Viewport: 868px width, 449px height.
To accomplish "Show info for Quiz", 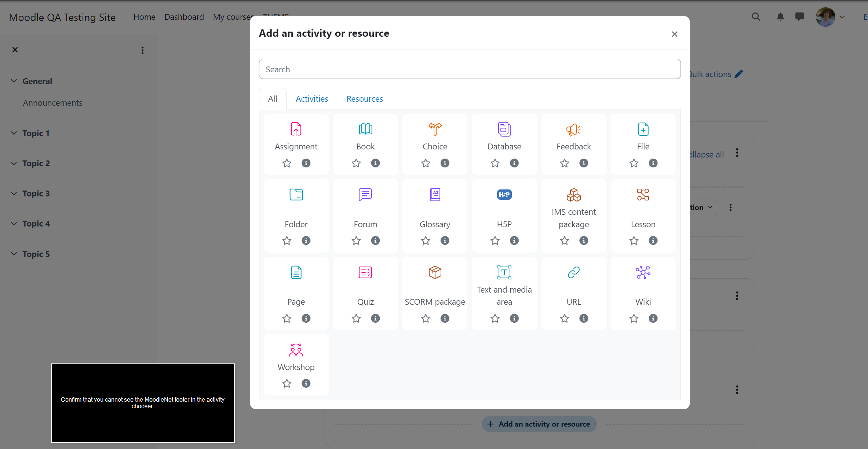I will click(375, 318).
